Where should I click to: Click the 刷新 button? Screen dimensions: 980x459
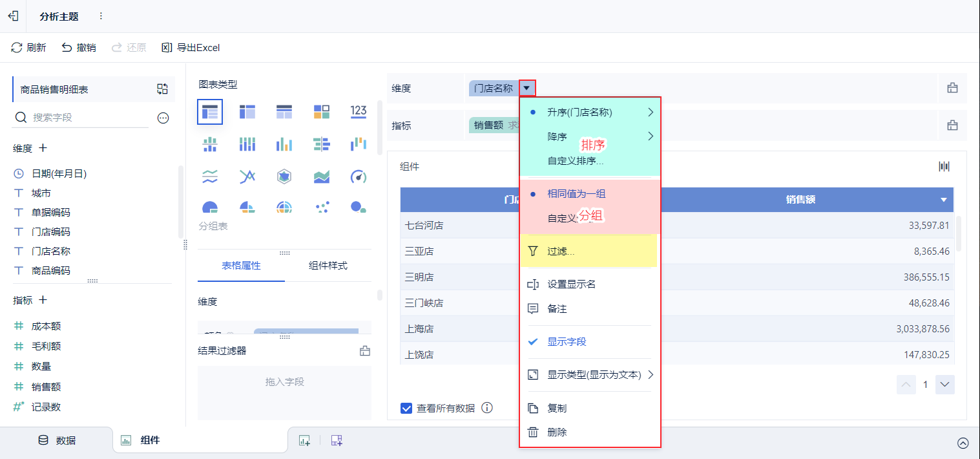28,47
